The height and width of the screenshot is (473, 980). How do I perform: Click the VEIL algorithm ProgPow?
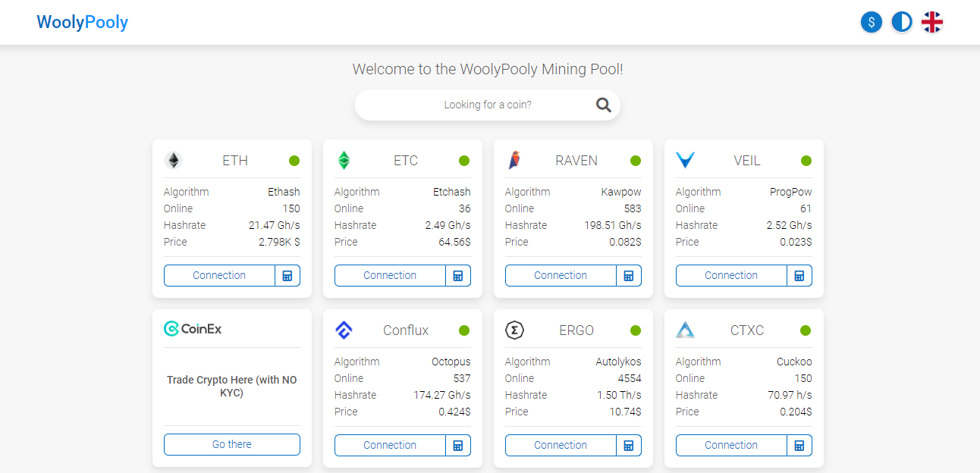point(791,192)
